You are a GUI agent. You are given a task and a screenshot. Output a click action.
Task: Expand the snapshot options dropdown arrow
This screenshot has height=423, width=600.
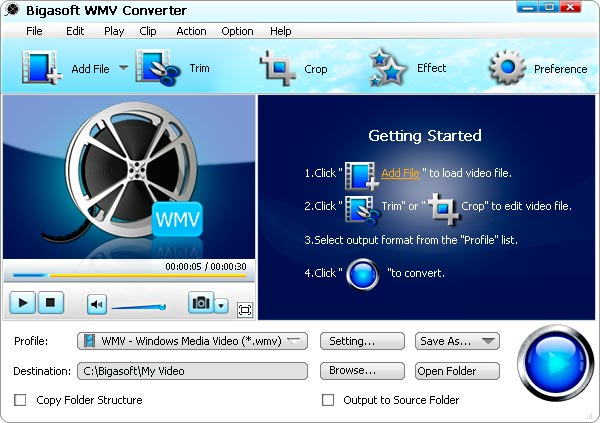[x=221, y=305]
